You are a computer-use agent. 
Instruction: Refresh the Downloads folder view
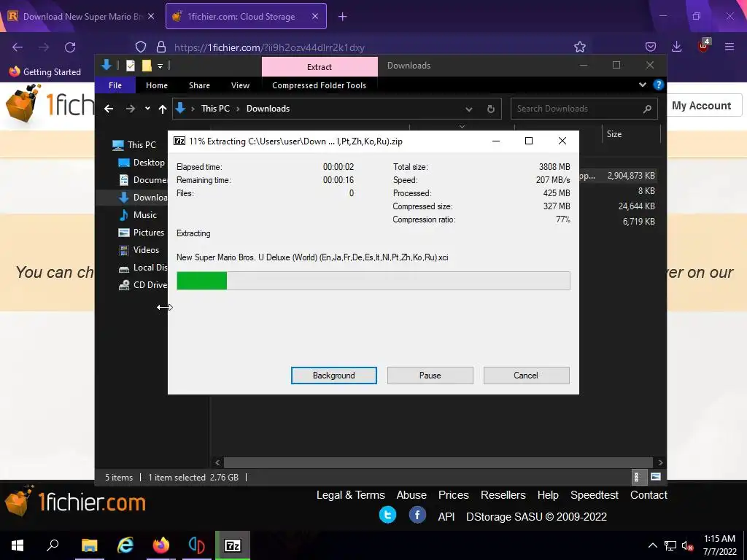[x=490, y=109]
